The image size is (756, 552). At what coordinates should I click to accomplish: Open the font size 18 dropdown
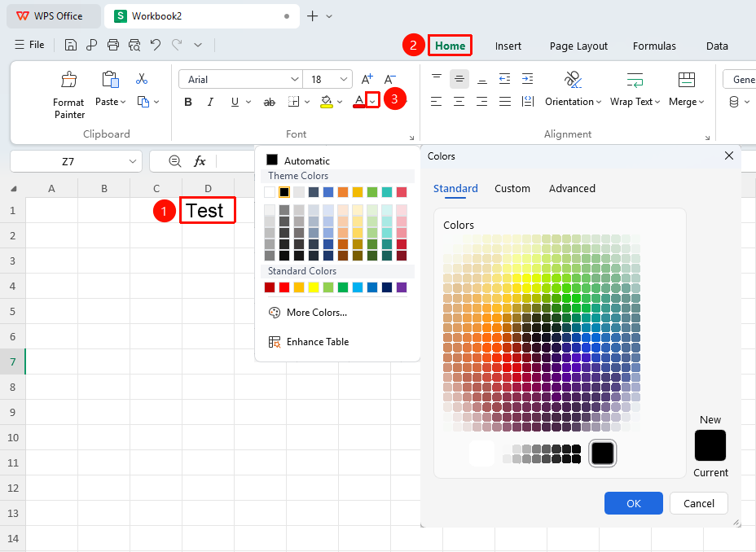coord(343,80)
